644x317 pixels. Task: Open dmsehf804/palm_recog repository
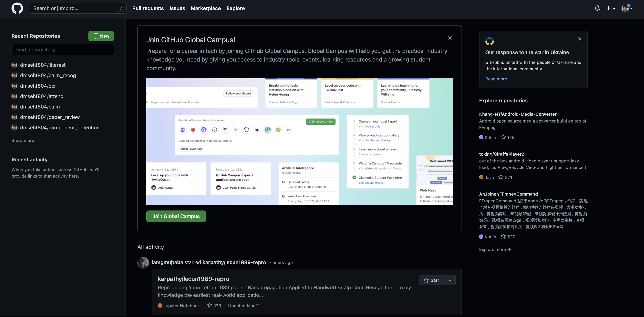[x=48, y=75]
